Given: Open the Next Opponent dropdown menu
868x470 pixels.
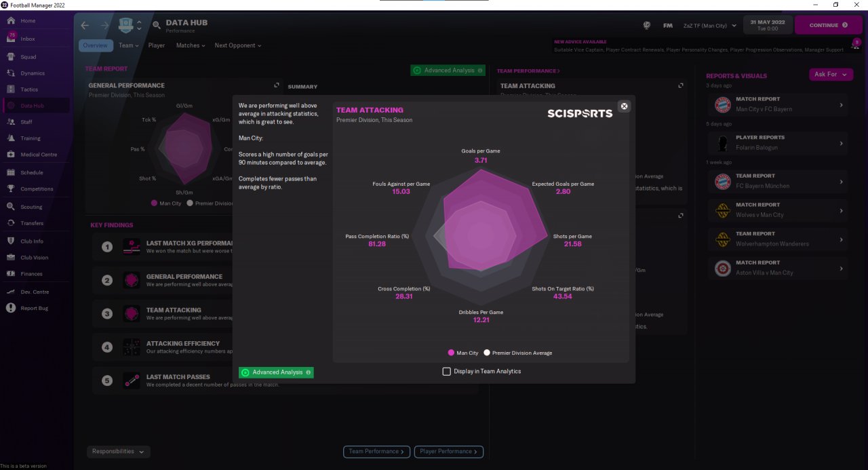Looking at the screenshot, I should tap(237, 45).
